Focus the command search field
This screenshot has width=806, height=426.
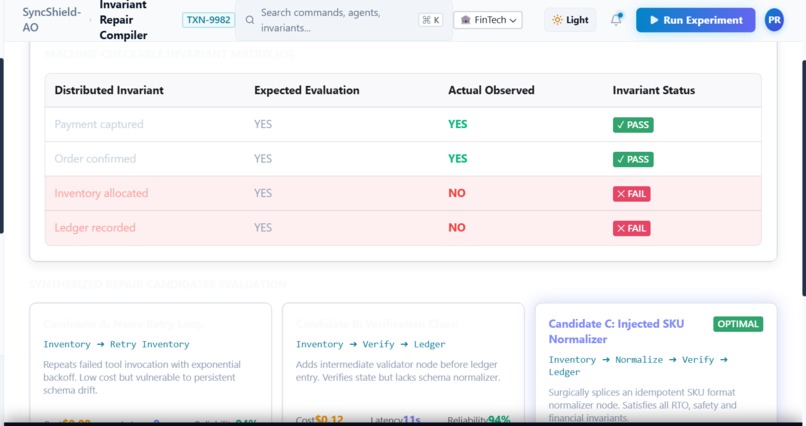click(343, 20)
